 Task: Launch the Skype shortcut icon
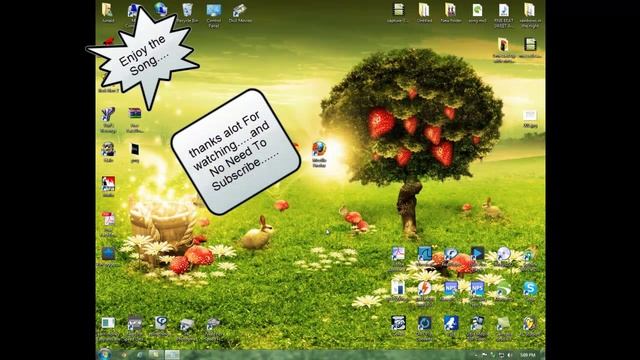point(530,288)
